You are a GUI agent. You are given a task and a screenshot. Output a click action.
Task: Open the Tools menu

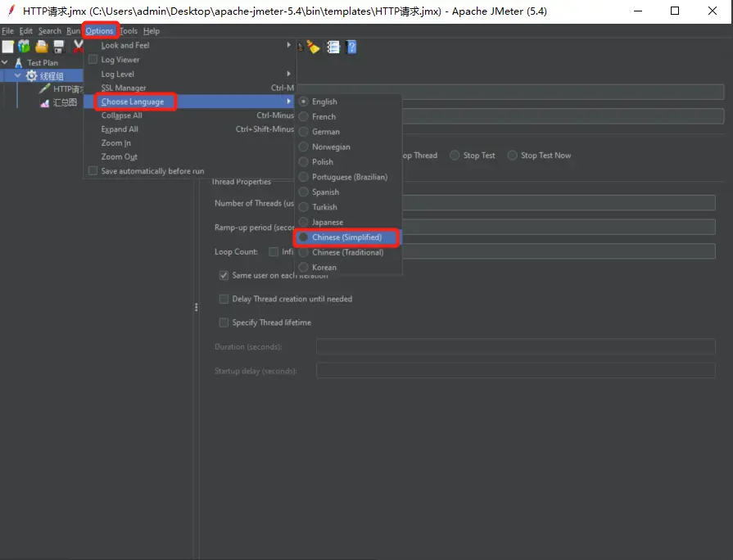coord(129,31)
